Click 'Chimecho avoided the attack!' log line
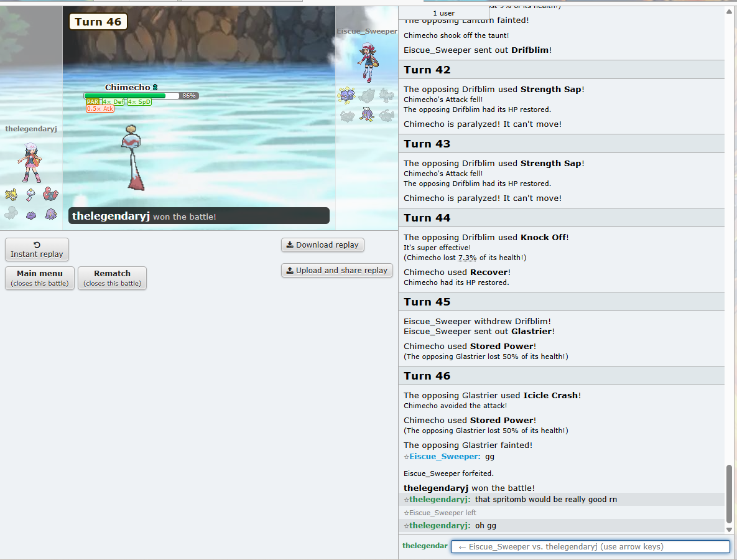The width and height of the screenshot is (737, 560). pyautogui.click(x=455, y=406)
